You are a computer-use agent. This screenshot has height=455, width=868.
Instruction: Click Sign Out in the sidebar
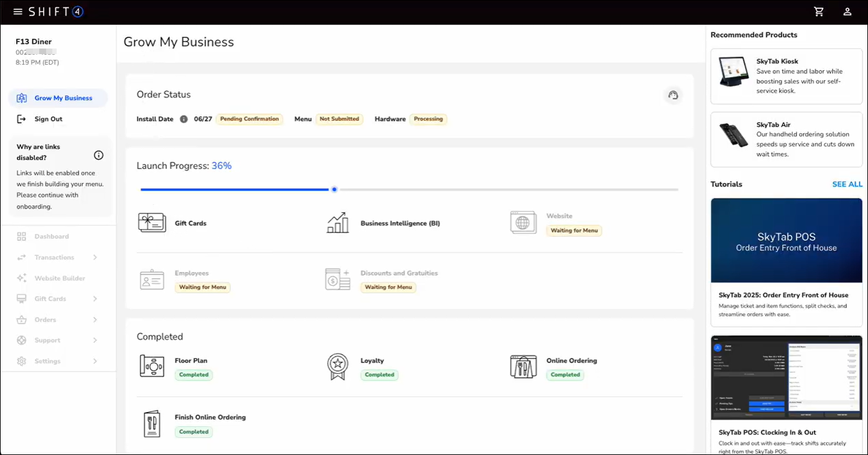click(x=49, y=119)
